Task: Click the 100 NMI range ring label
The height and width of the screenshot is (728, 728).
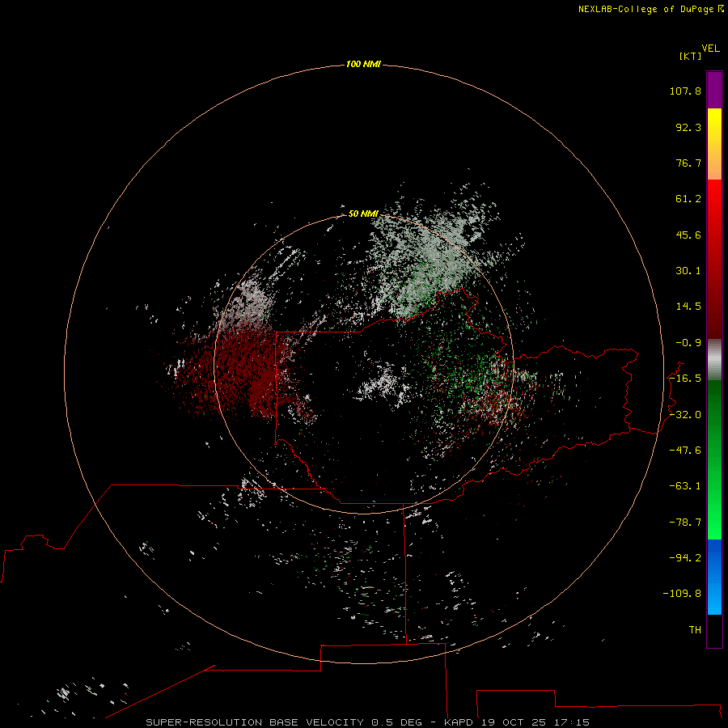Action: [363, 64]
